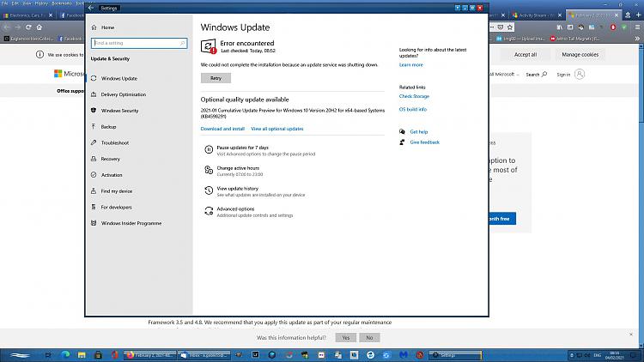
Task: Click the red ad-blocker extension icon
Action: pos(613,27)
